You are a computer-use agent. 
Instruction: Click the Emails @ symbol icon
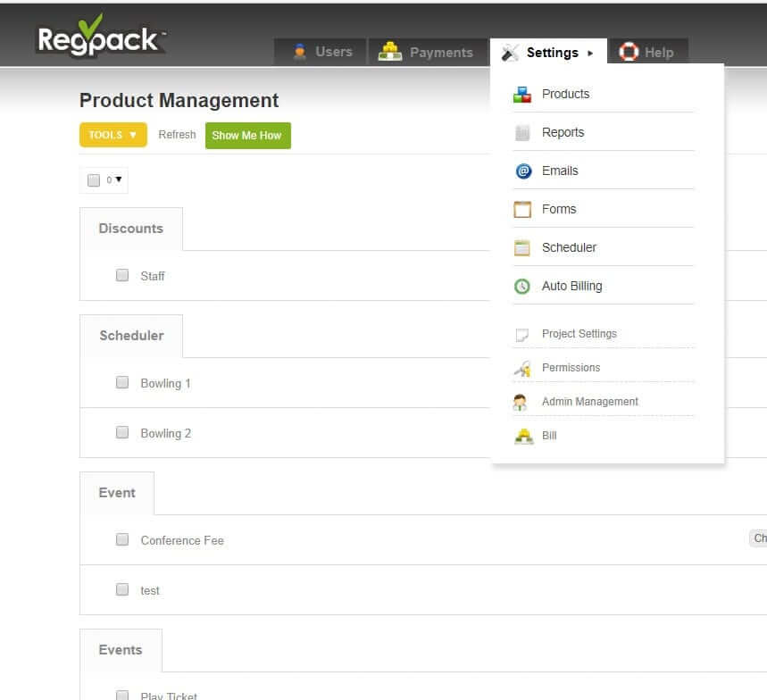click(x=523, y=171)
